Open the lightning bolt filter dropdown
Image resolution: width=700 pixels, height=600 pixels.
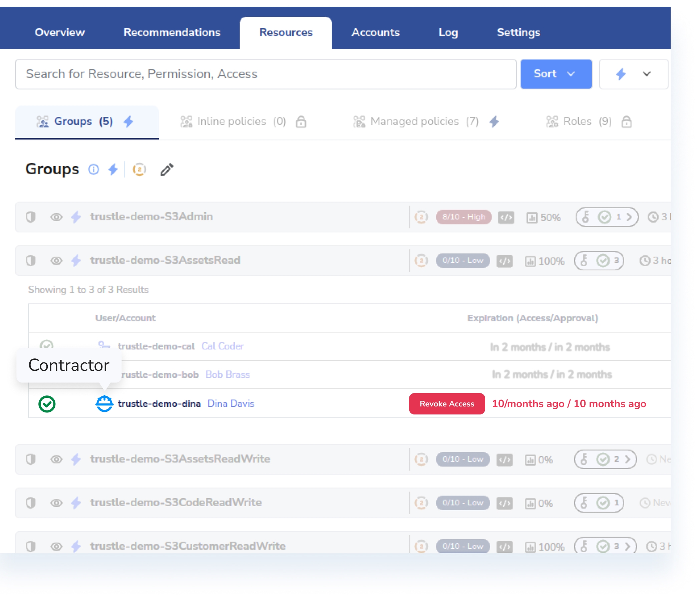click(x=634, y=74)
